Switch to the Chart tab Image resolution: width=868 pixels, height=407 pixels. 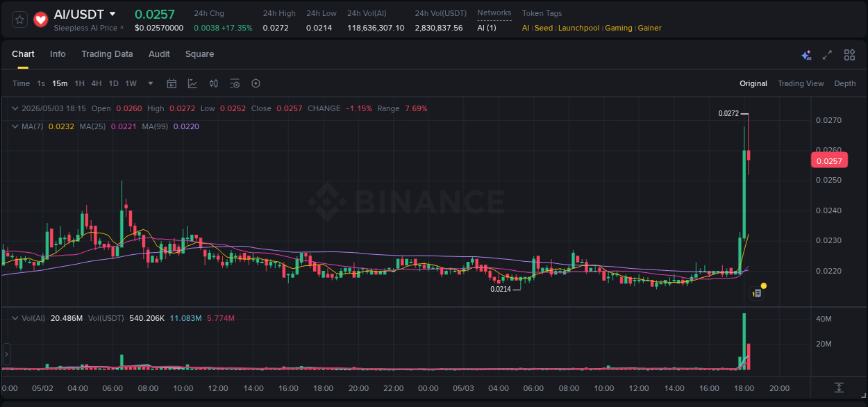[23, 54]
